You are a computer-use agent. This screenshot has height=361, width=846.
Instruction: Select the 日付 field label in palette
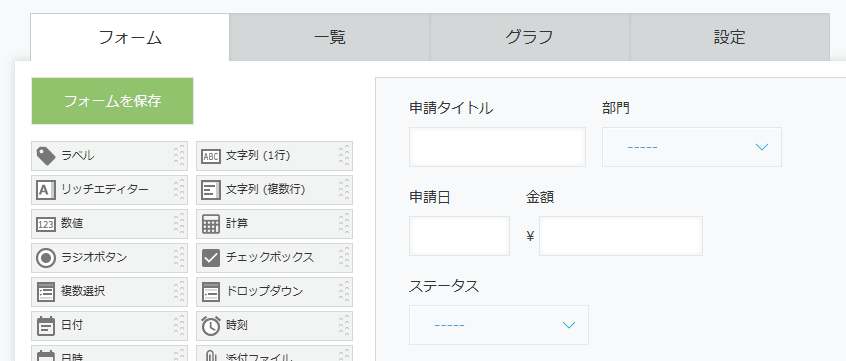(72, 325)
